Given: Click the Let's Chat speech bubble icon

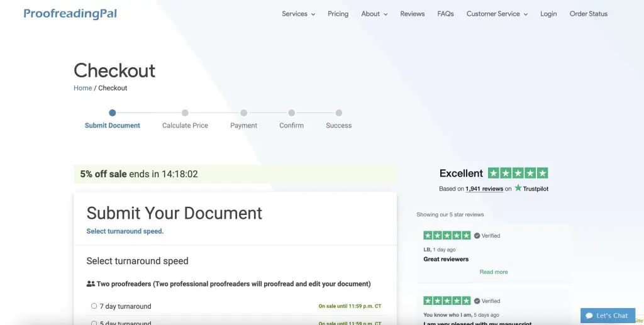Looking at the screenshot, I should click(589, 316).
